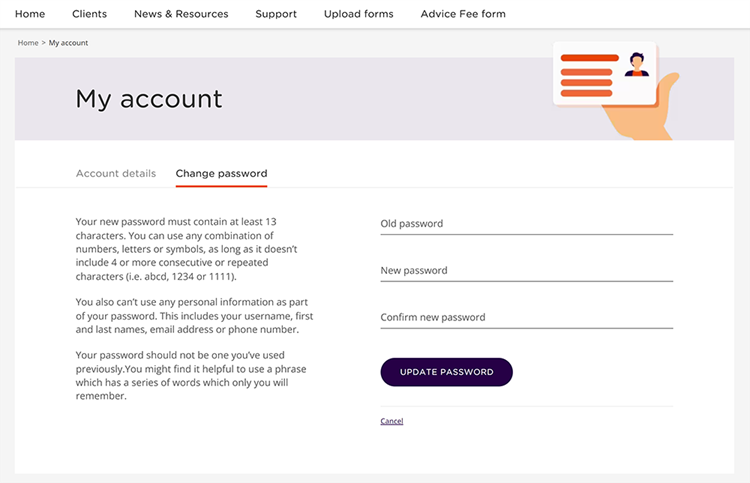This screenshot has height=483, width=750.
Task: Click the Home breadcrumb link
Action: click(x=28, y=43)
